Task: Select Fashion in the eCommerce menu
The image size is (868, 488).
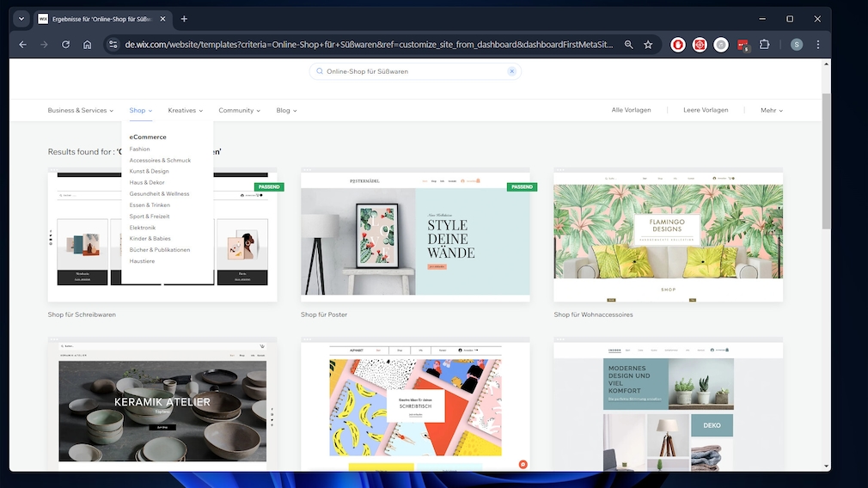Action: pyautogui.click(x=139, y=149)
